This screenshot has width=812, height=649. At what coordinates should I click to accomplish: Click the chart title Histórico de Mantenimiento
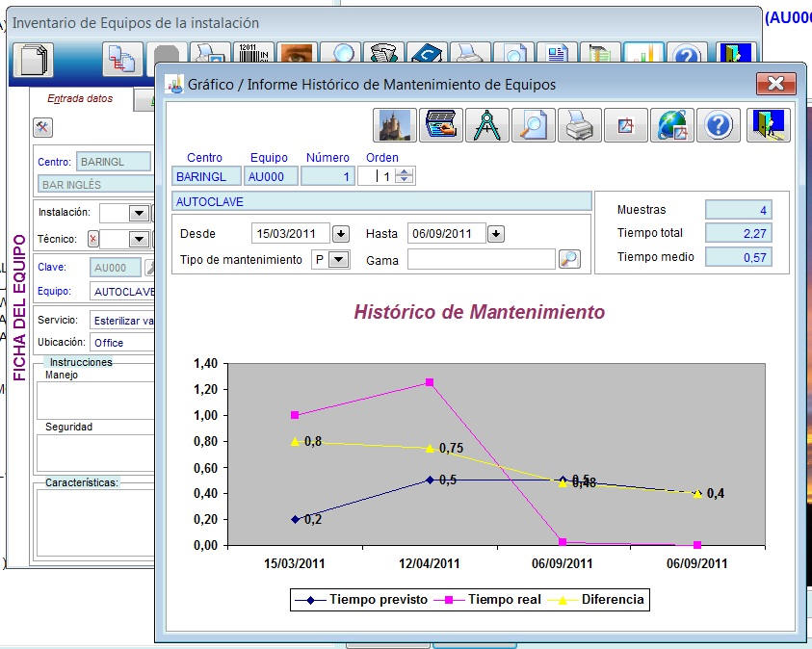(x=480, y=312)
